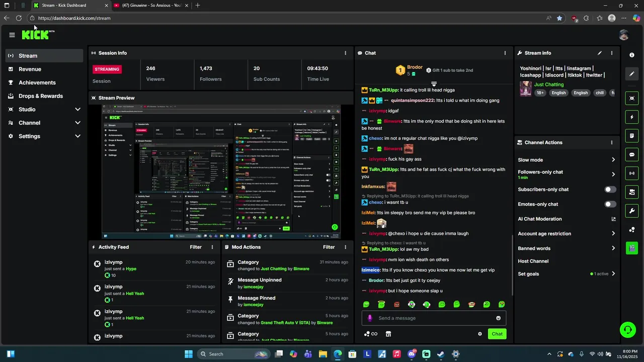Open Chat panel three-dot menu
The height and width of the screenshot is (362, 644).
coord(505,53)
